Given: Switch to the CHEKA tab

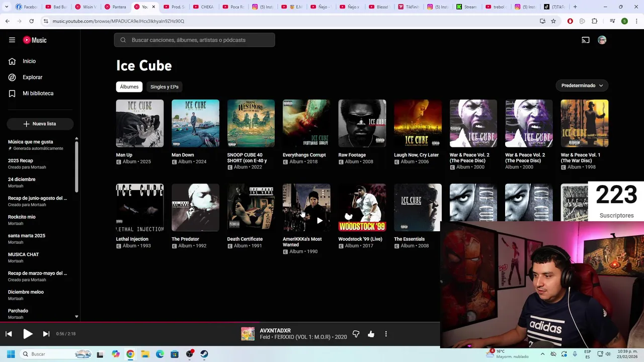Looking at the screenshot, I should coord(203,7).
